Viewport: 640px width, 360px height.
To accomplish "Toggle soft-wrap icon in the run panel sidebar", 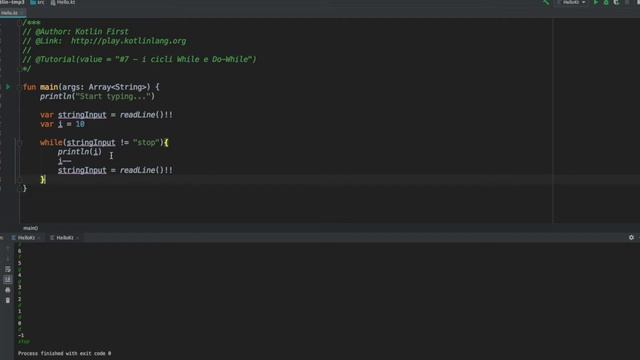I will click(x=8, y=269).
